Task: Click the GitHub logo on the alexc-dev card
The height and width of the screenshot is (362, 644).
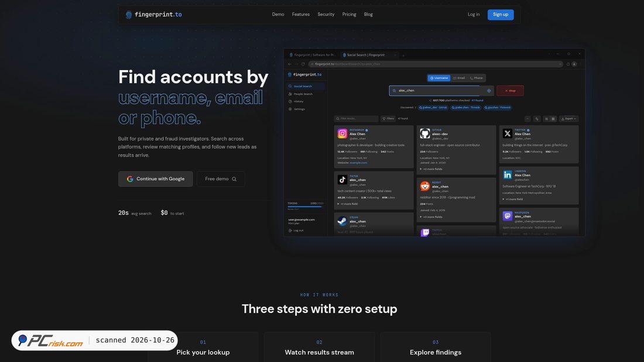Action: [424, 133]
